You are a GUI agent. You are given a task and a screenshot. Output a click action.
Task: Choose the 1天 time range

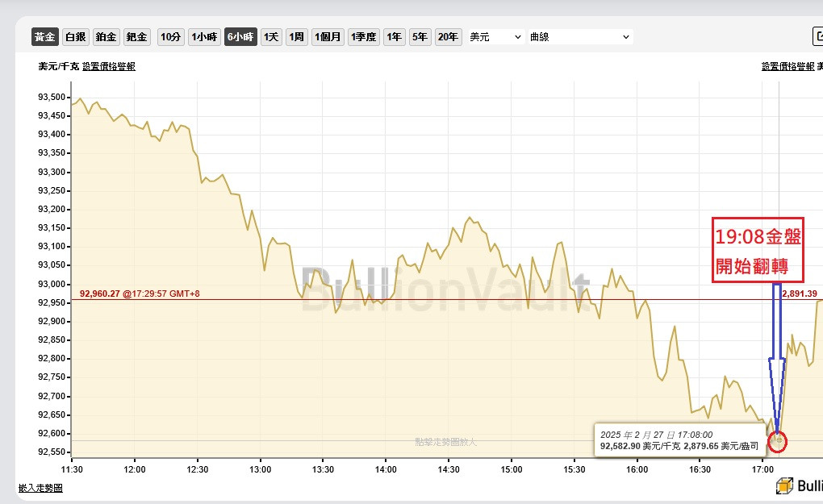[x=272, y=37]
